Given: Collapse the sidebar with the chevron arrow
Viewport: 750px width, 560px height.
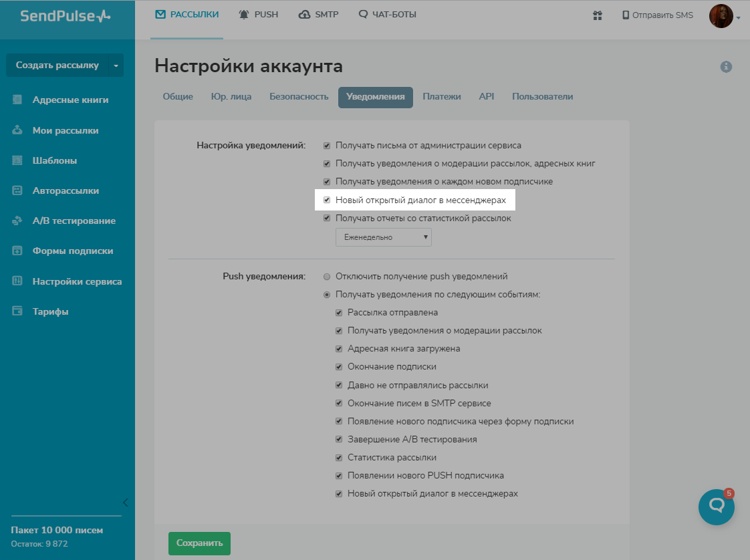Looking at the screenshot, I should click(125, 502).
